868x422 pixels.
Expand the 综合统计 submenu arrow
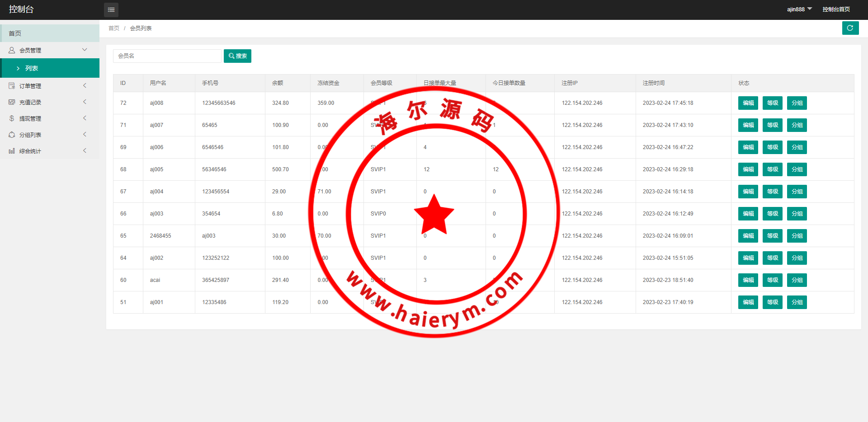click(85, 150)
